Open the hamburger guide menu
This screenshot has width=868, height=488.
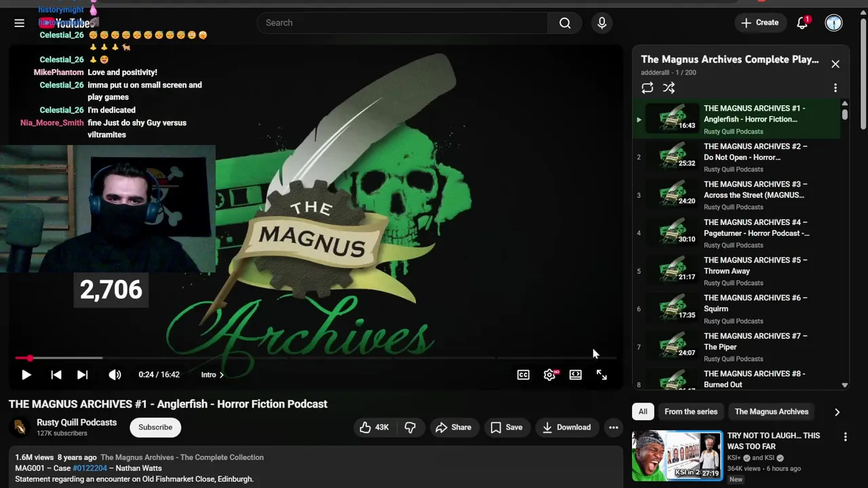[19, 23]
